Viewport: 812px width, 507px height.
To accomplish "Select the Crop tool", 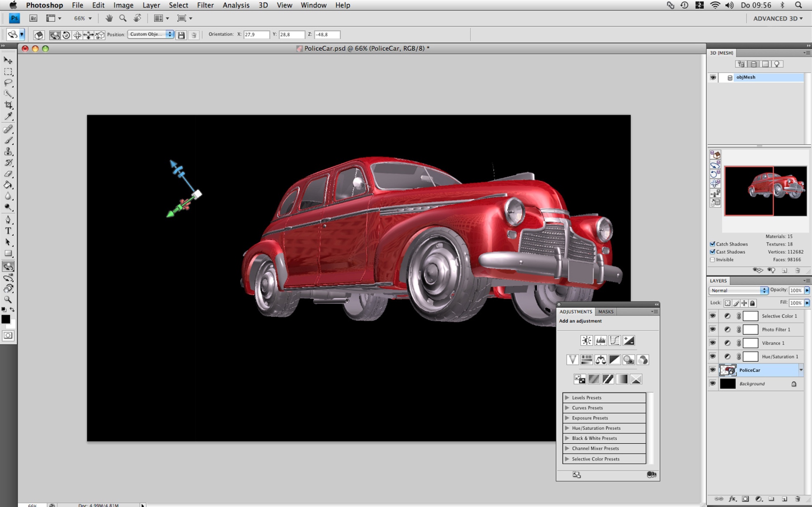I will (x=8, y=105).
